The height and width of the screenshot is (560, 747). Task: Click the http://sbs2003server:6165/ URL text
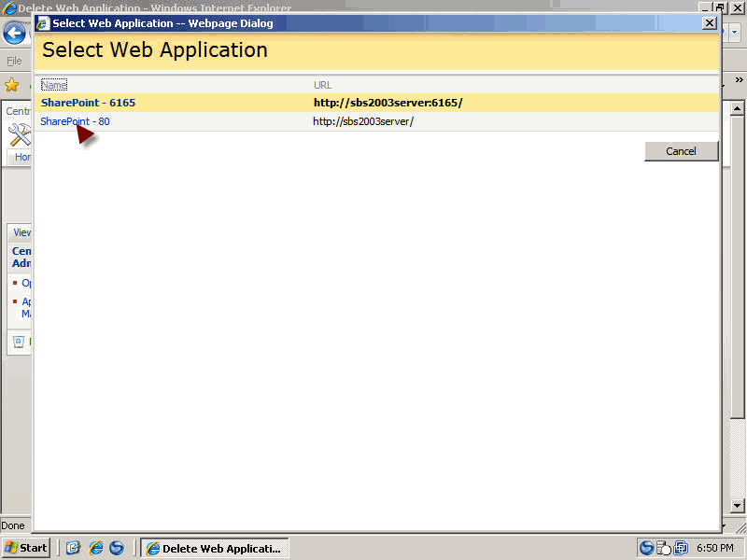[388, 103]
